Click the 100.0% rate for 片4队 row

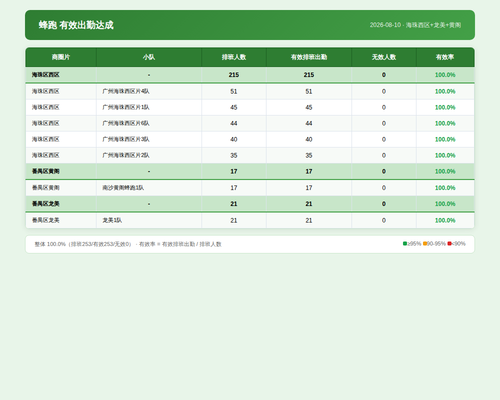coord(445,91)
